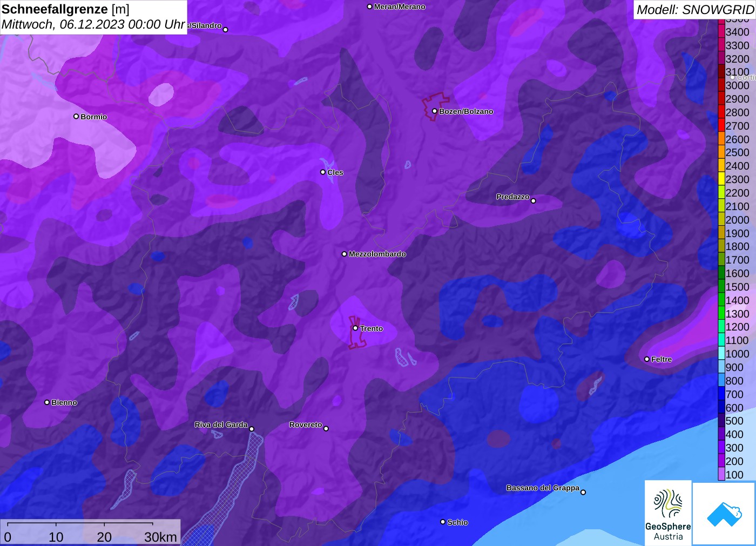Click the GeoSphere Austria logo
Viewport: 756px width, 546px height.
pyautogui.click(x=668, y=513)
